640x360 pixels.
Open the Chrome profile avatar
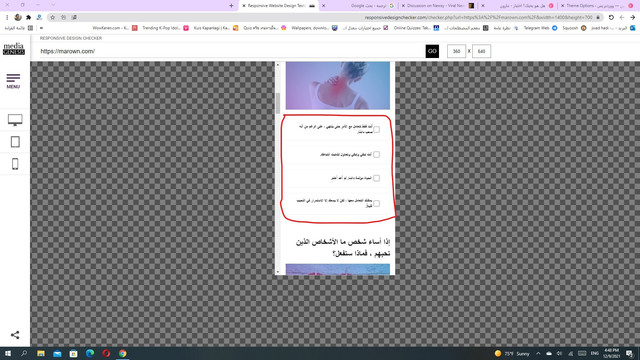[18, 18]
